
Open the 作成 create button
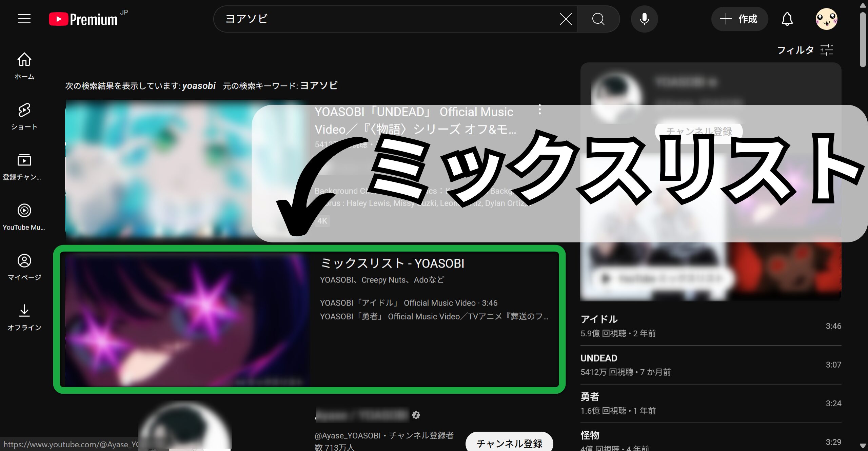[x=739, y=19]
